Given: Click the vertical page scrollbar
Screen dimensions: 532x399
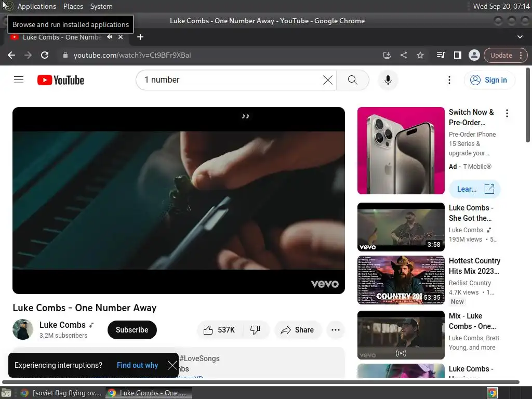Looking at the screenshot, I should point(528,105).
